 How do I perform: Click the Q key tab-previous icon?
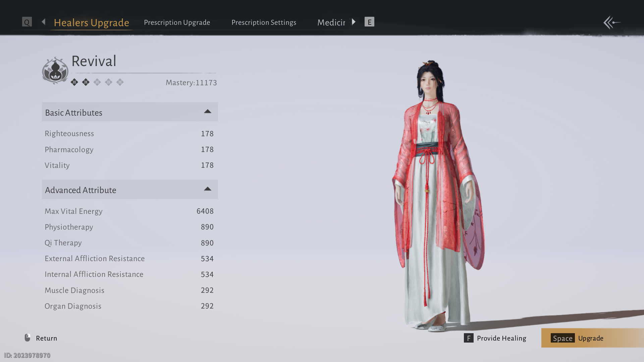tap(27, 22)
